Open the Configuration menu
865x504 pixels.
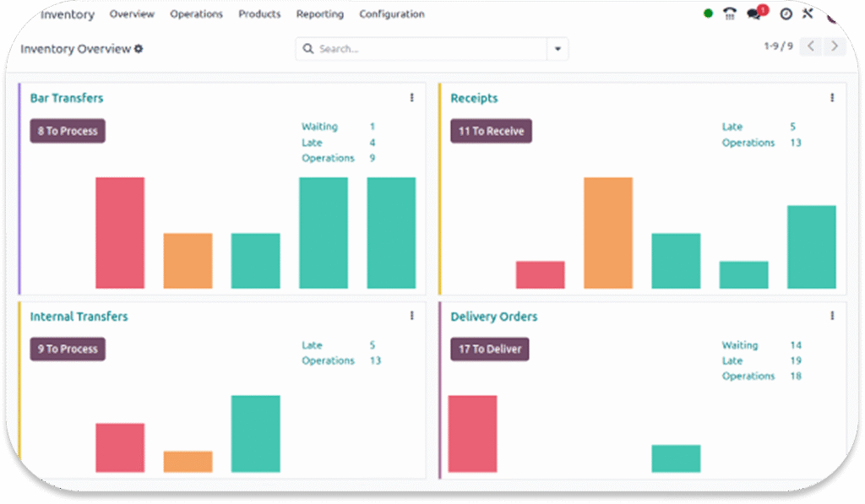(x=392, y=14)
